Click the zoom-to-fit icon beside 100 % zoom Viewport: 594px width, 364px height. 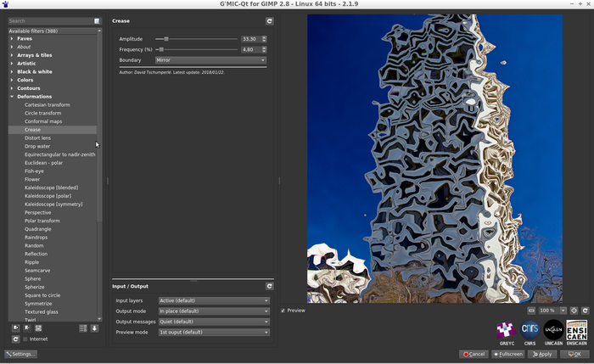tap(532, 311)
